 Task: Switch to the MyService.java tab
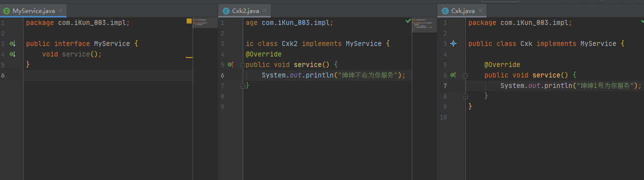click(x=33, y=10)
